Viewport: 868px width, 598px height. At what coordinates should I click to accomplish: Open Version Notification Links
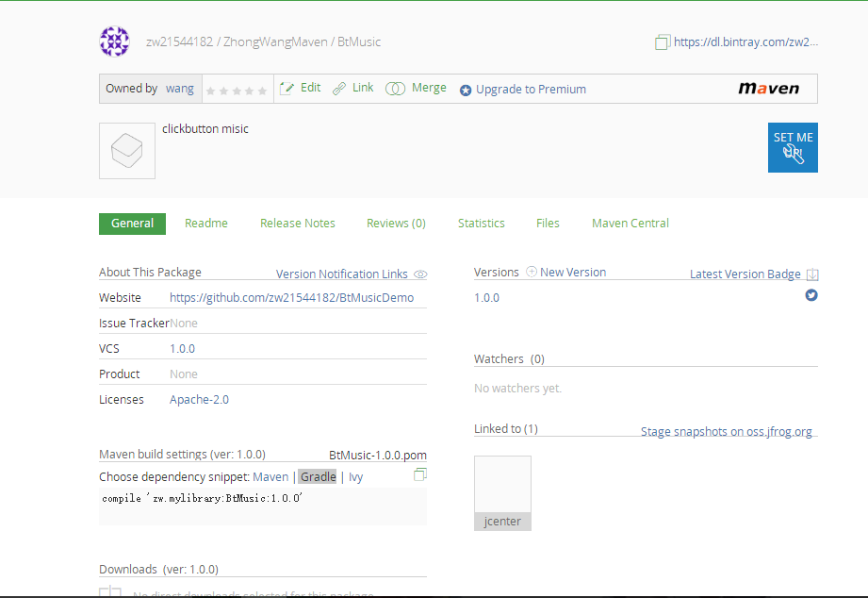341,274
